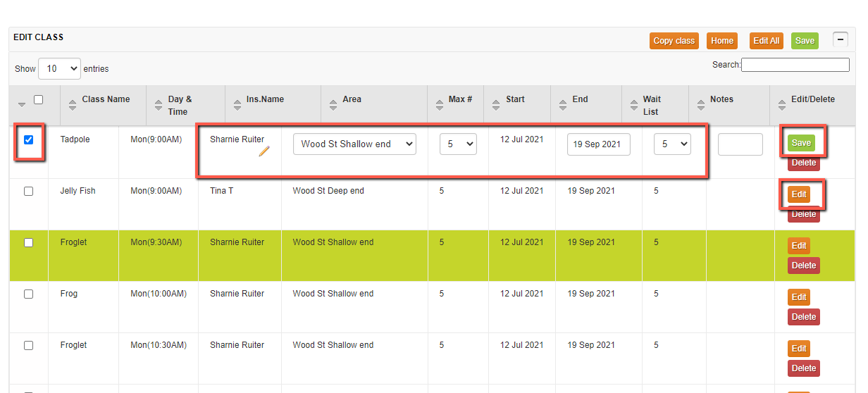
Task: Click 12 Jul 2021 start date in Tadpole row
Action: [522, 139]
